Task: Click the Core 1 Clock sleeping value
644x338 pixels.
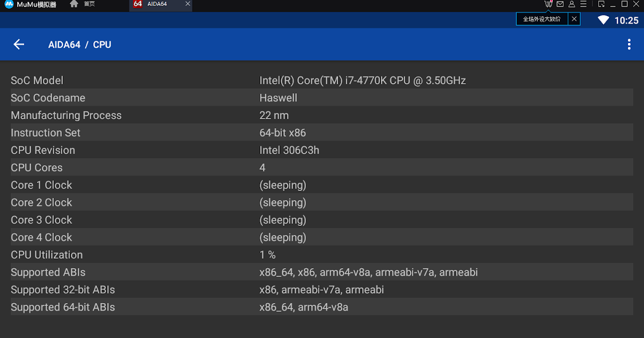Action: tap(283, 185)
